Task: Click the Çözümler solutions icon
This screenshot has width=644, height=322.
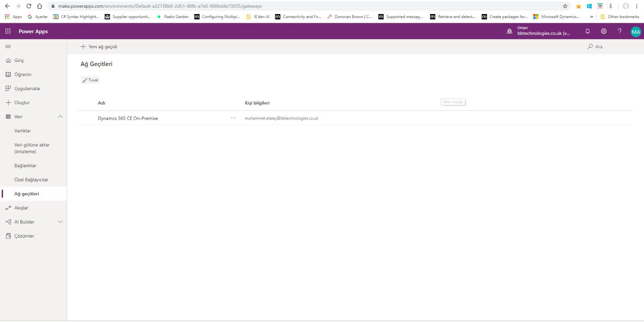Action: (x=8, y=236)
